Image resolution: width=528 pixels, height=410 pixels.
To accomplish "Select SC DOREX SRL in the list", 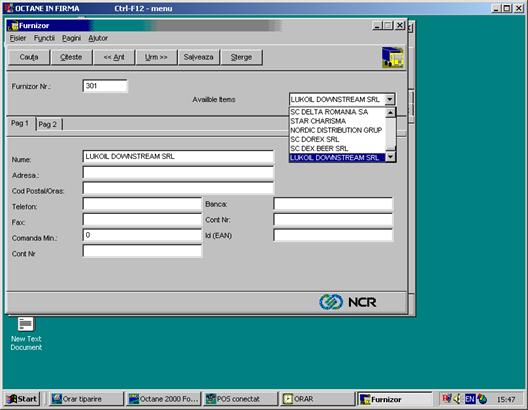I will pos(337,139).
